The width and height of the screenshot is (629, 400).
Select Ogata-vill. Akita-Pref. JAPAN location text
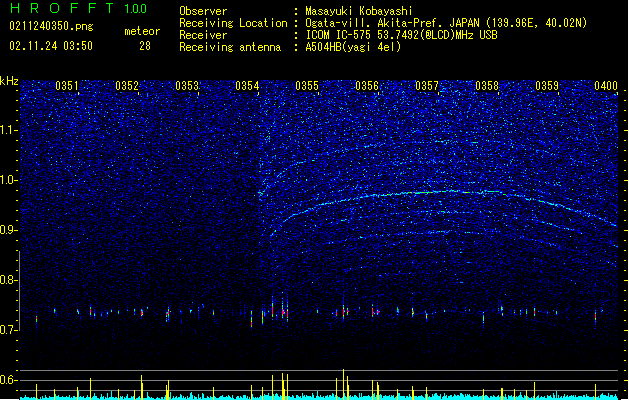pos(446,23)
